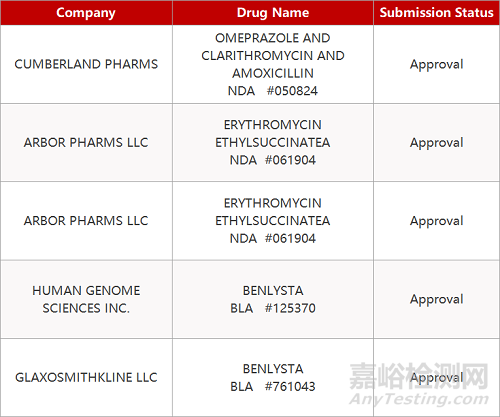Select HUMAN GENOME SCIENCES INC. cell
Viewport: 500px width, 417px height.
pyautogui.click(x=86, y=299)
